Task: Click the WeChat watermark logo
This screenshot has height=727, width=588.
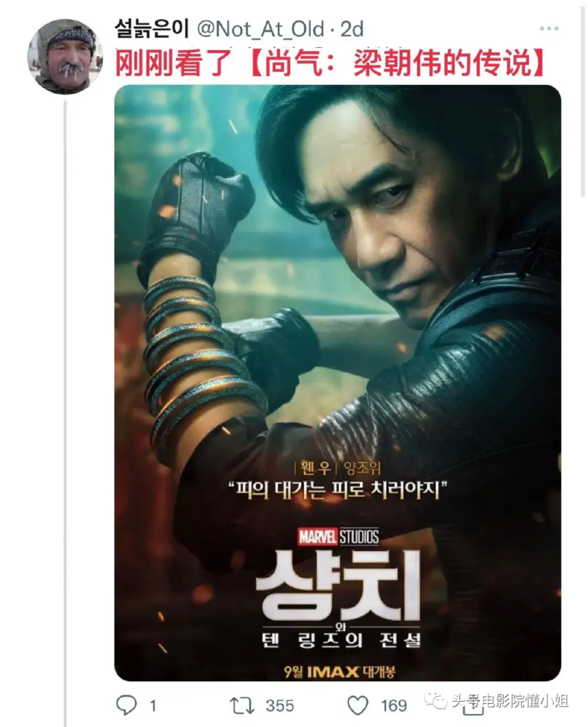Action: coord(436,700)
